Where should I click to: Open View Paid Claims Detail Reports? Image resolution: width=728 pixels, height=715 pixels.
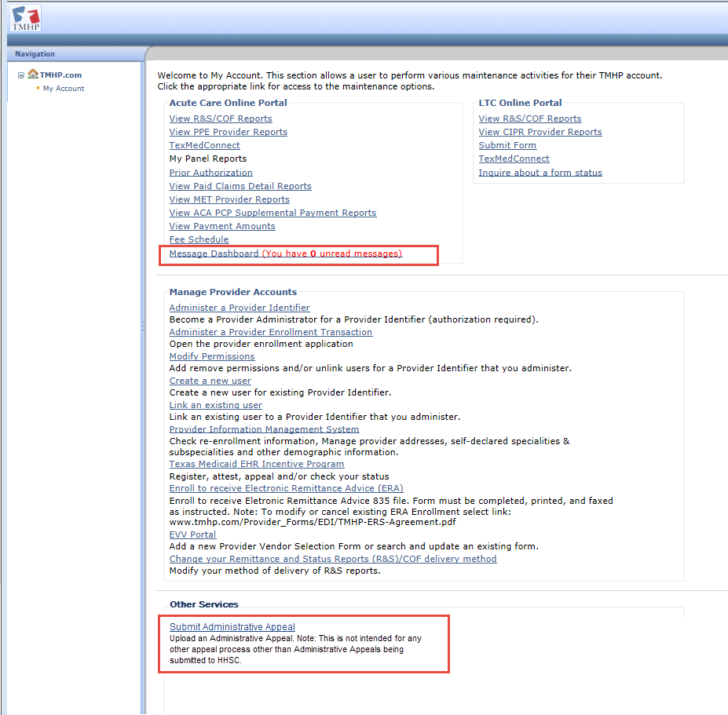click(240, 186)
